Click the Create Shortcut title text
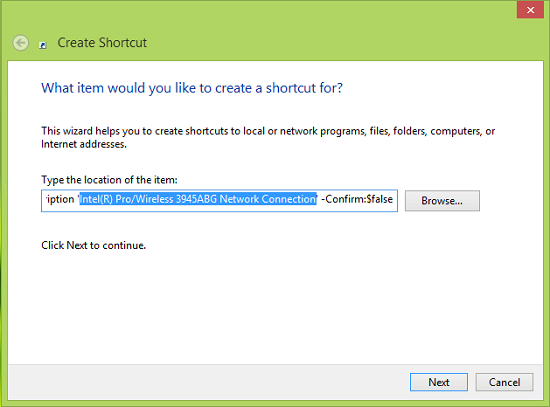The height and width of the screenshot is (407, 550). [x=102, y=43]
